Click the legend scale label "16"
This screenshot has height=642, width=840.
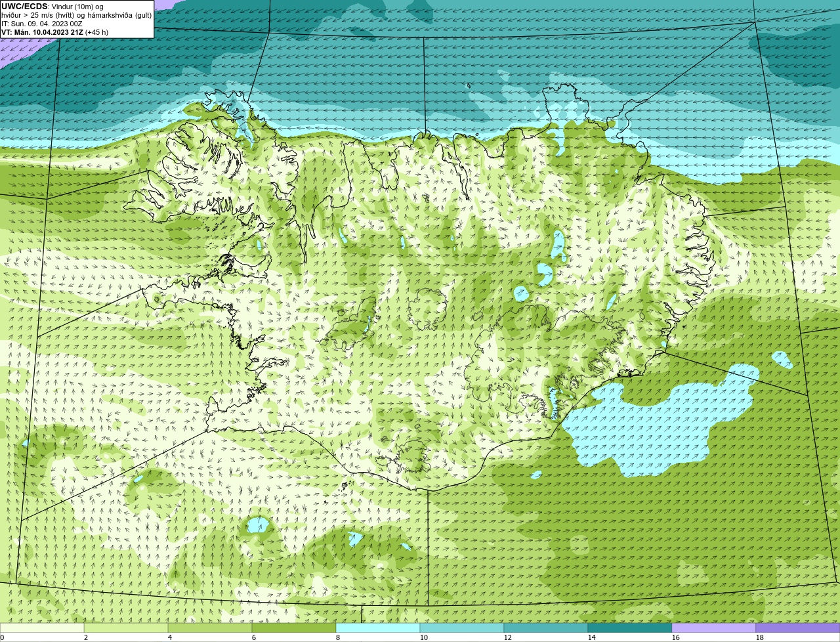pos(675,637)
